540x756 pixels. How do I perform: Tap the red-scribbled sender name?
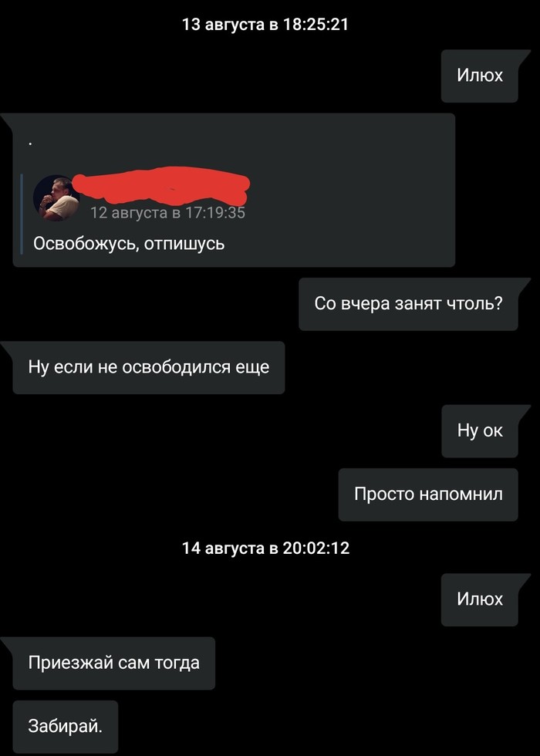161,184
